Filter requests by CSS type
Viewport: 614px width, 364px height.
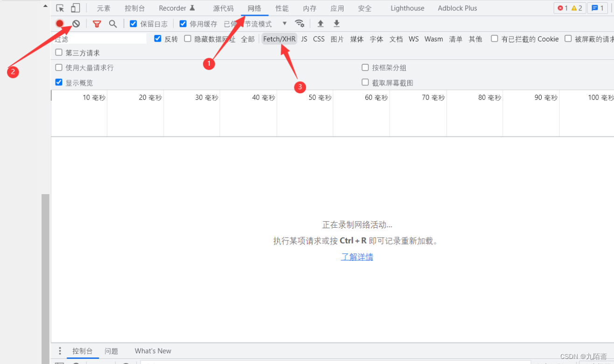click(x=319, y=39)
